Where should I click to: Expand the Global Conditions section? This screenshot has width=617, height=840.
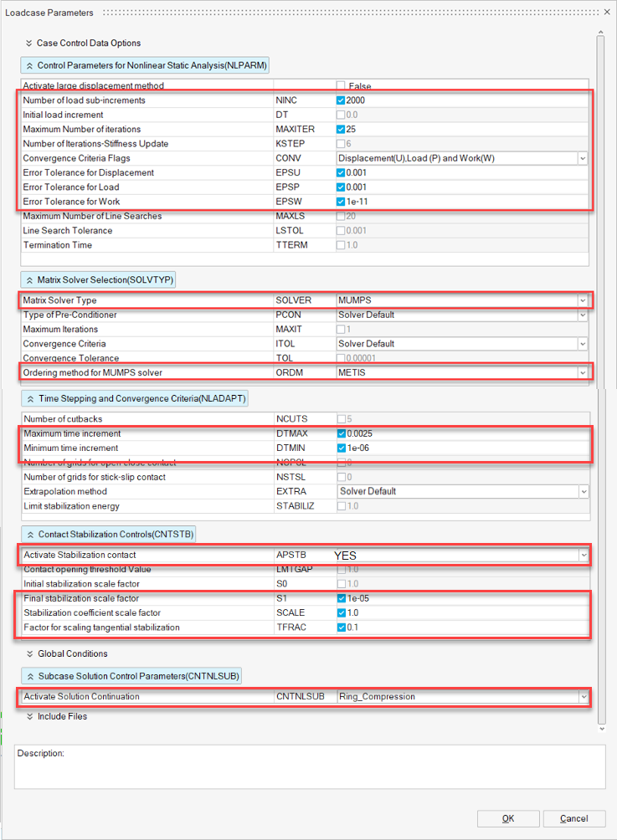click(x=29, y=653)
